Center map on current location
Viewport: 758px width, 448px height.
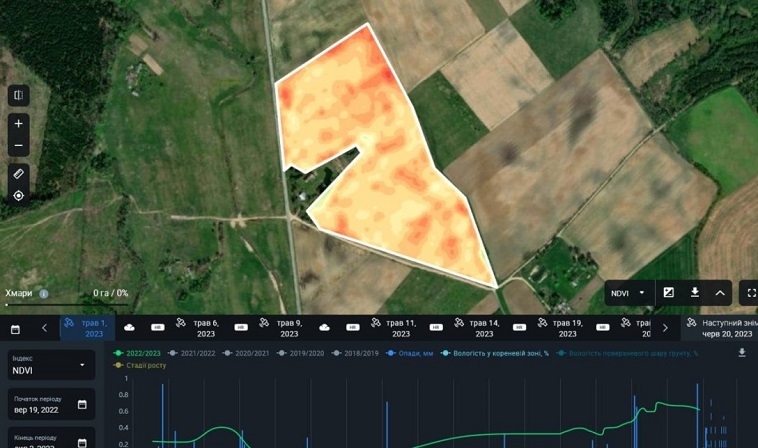[x=18, y=195]
